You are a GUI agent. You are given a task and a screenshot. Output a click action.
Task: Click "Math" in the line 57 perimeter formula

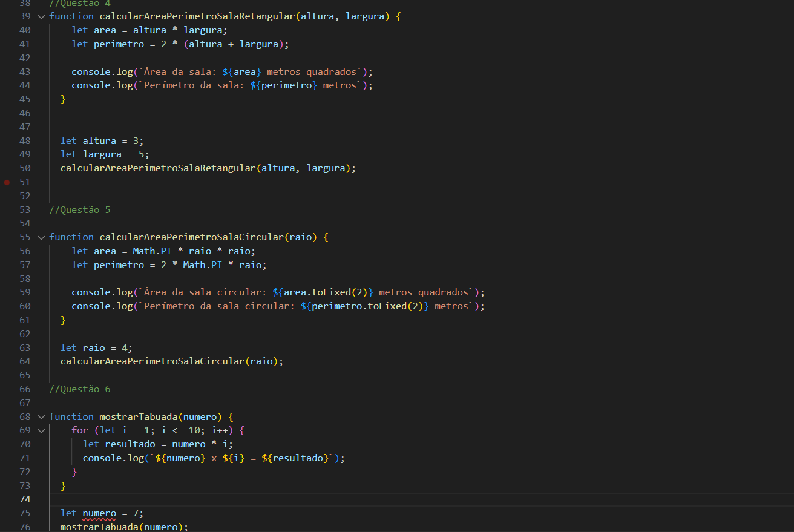tap(194, 265)
